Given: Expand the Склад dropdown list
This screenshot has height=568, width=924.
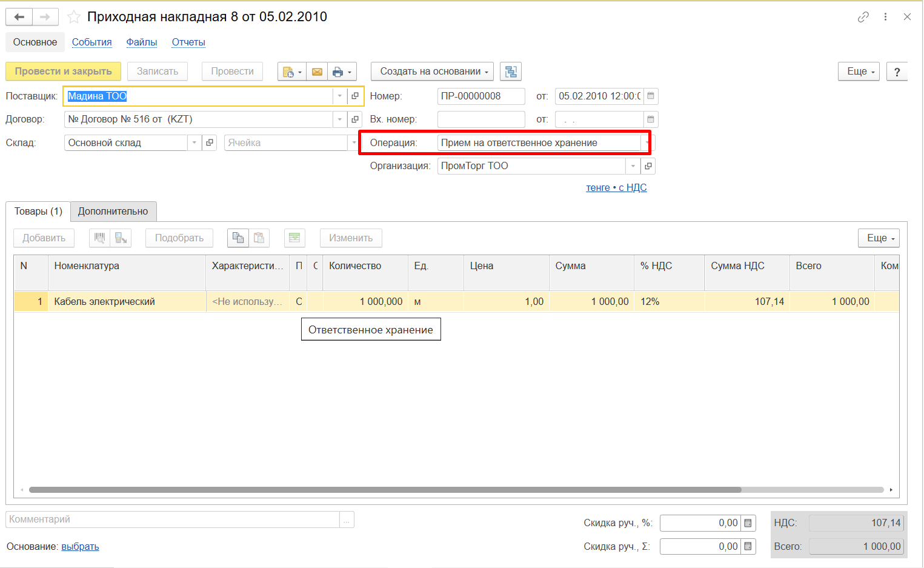Looking at the screenshot, I should coord(194,143).
